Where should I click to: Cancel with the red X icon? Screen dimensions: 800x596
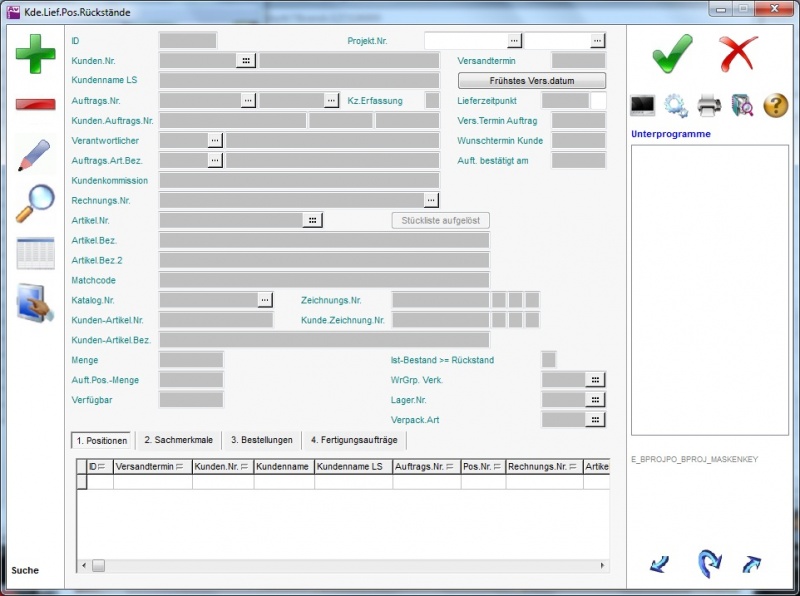[x=738, y=52]
